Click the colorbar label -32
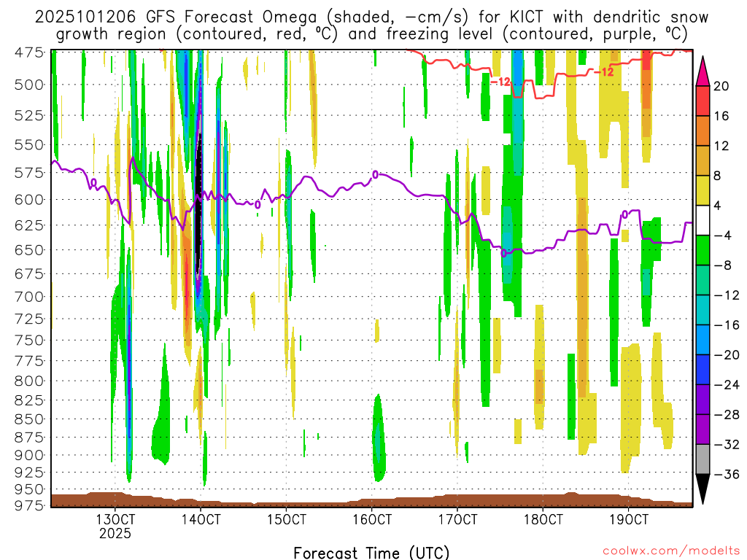This screenshot has height=560, width=747. tap(726, 444)
